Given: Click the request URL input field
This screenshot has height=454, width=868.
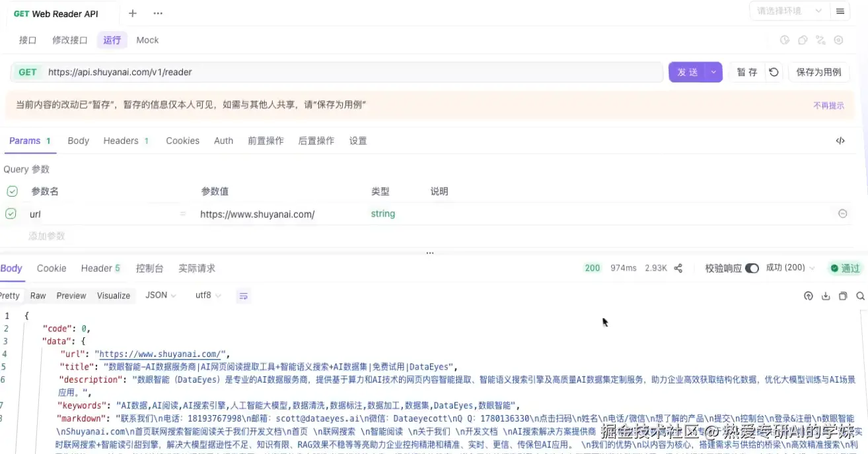Looking at the screenshot, I should (264, 72).
